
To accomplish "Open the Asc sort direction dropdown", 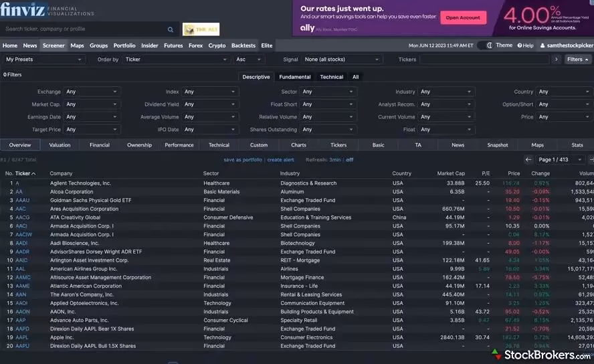I will [249, 60].
